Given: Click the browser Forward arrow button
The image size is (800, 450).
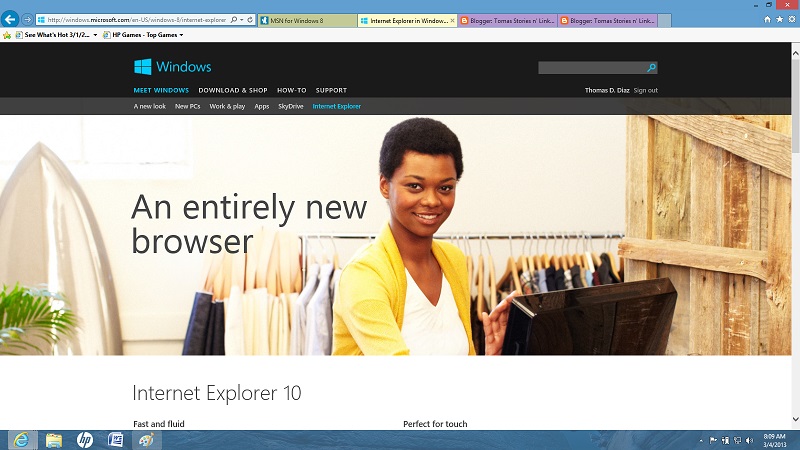Looking at the screenshot, I should [27, 20].
